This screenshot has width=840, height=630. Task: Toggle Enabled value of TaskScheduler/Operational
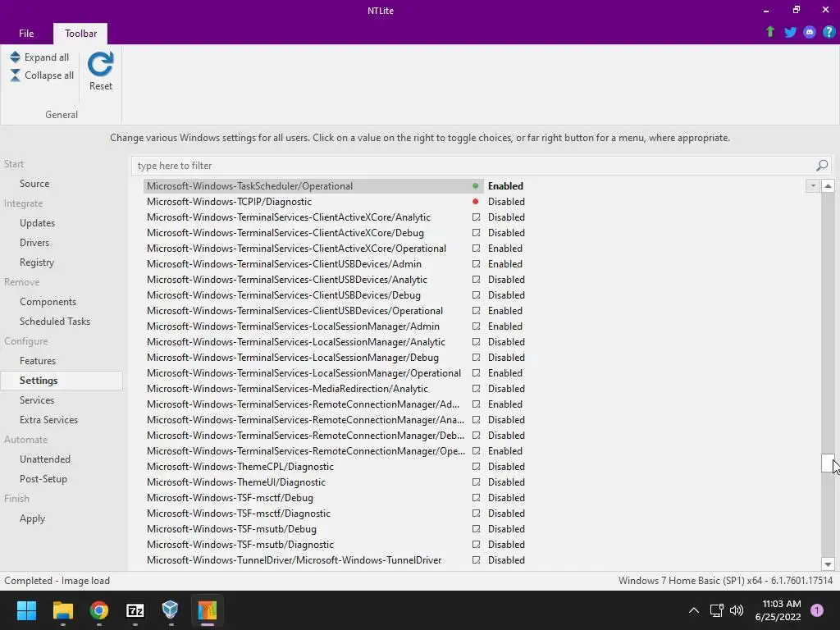(505, 186)
